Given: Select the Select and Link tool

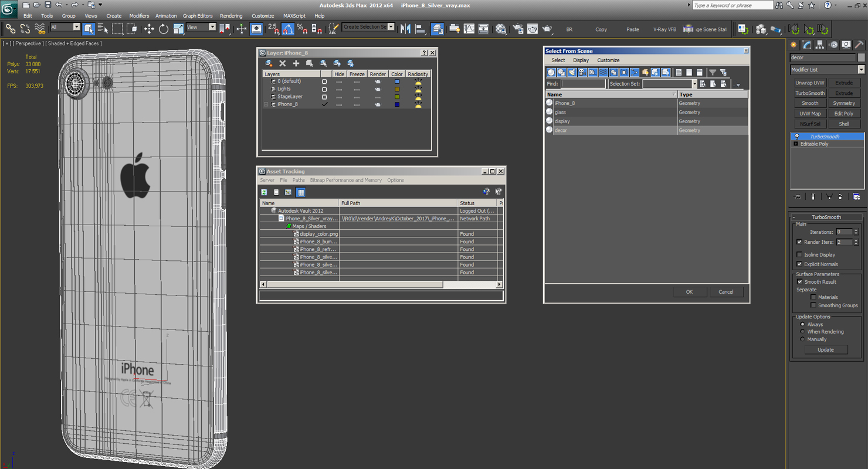Looking at the screenshot, I should [11, 28].
